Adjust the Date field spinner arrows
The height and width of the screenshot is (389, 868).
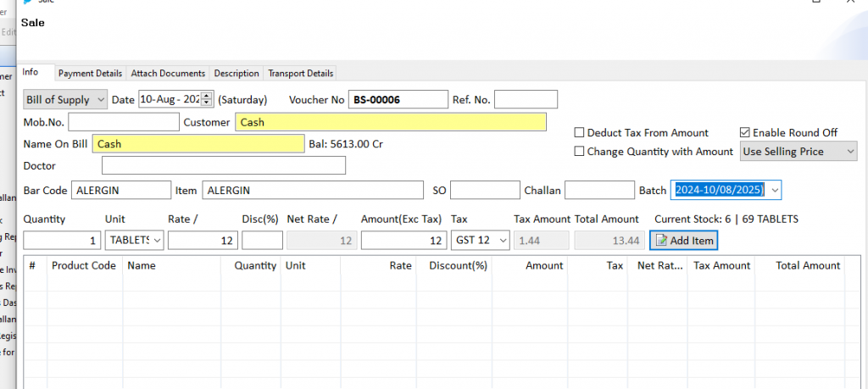coord(207,100)
